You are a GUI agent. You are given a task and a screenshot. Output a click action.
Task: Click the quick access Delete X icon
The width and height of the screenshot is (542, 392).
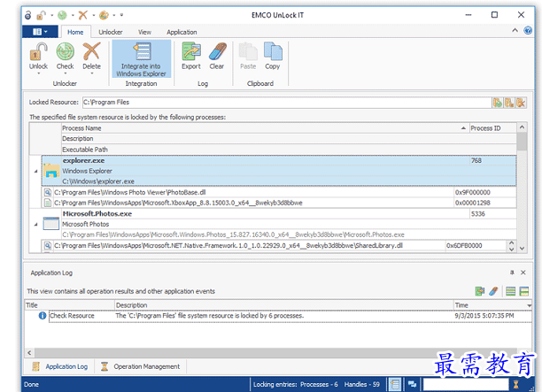click(83, 15)
